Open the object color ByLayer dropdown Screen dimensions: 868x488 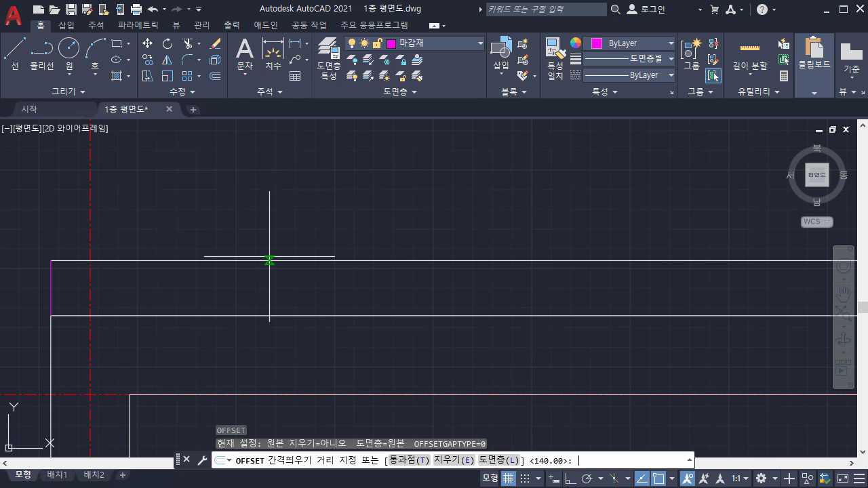(x=630, y=43)
